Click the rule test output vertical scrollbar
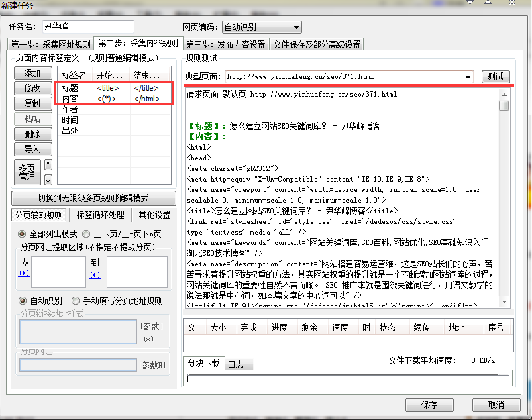Image resolution: width=532 pixels, height=420 pixels. [x=504, y=199]
